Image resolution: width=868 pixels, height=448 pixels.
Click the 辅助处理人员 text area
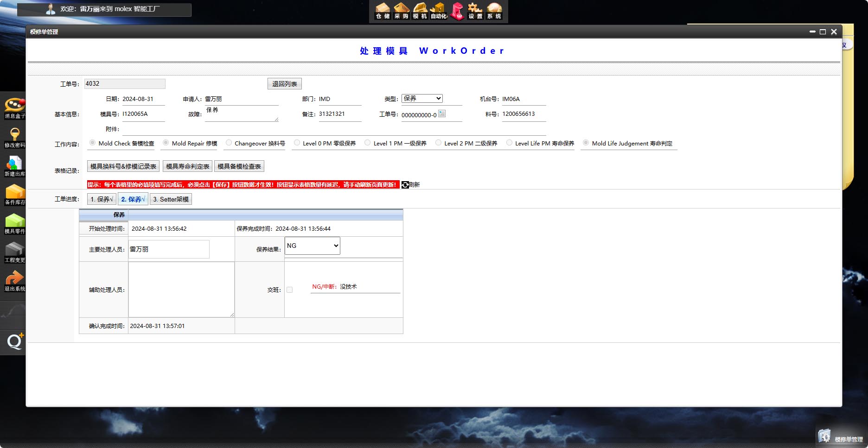pyautogui.click(x=181, y=290)
